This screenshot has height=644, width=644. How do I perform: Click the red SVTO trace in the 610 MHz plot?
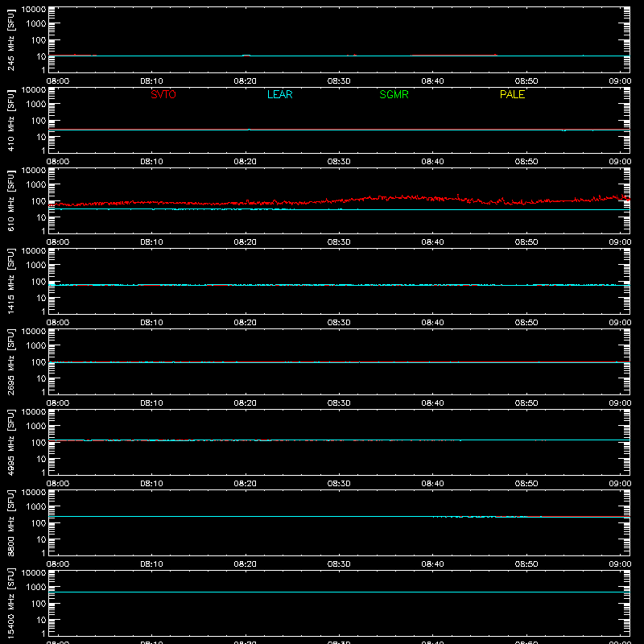click(339, 200)
